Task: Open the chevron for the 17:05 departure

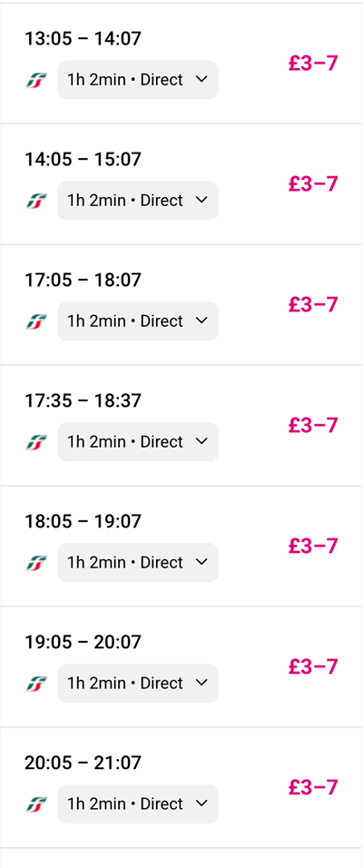Action: [202, 321]
